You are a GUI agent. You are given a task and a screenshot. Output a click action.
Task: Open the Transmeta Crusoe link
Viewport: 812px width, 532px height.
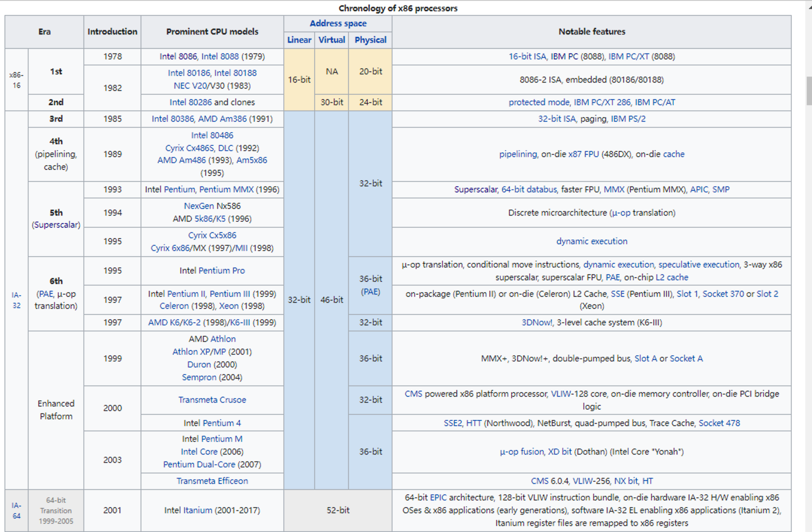click(x=212, y=400)
